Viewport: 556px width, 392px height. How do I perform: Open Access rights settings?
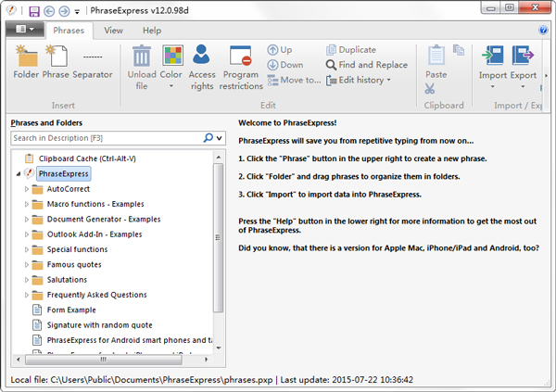(x=202, y=68)
